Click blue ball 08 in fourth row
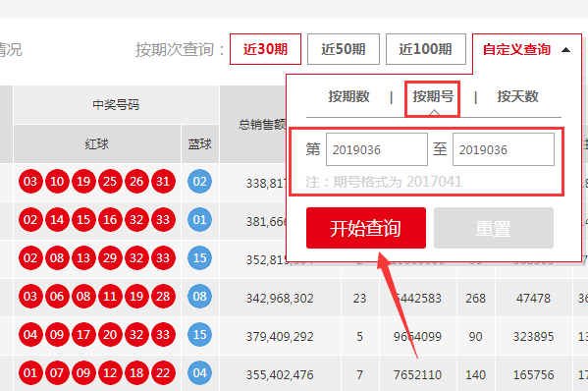 tap(199, 297)
